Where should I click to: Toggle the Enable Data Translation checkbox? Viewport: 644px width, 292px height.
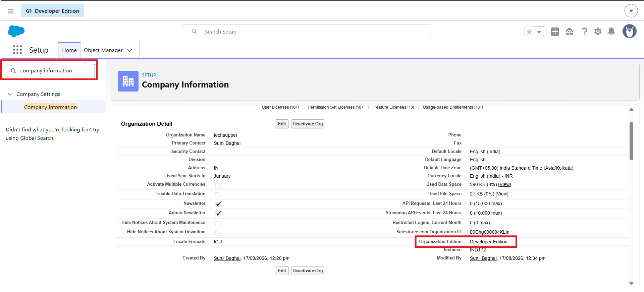218,195
